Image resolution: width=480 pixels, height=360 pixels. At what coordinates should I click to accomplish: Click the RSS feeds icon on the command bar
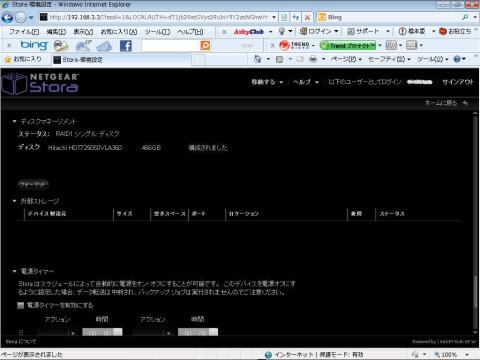[279, 59]
